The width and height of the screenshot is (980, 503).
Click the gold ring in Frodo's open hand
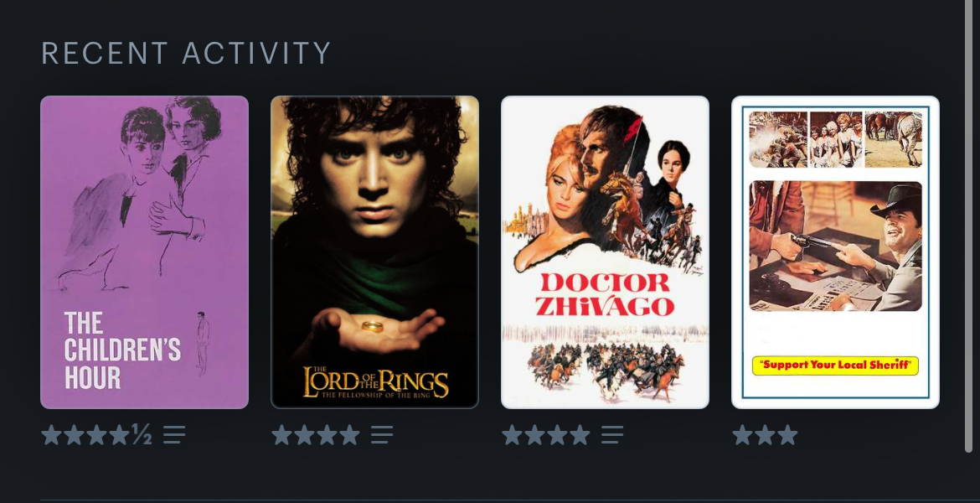click(373, 327)
